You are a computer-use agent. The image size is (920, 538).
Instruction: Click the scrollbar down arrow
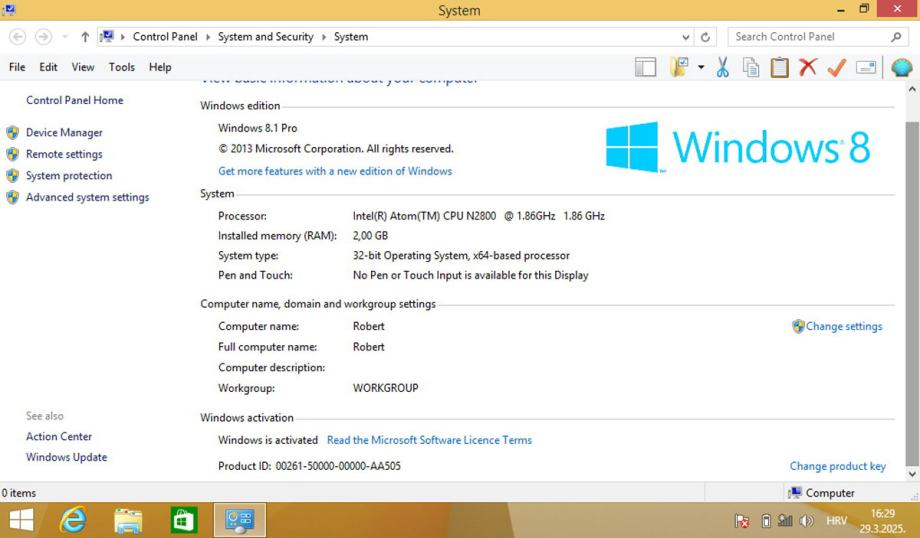point(912,473)
